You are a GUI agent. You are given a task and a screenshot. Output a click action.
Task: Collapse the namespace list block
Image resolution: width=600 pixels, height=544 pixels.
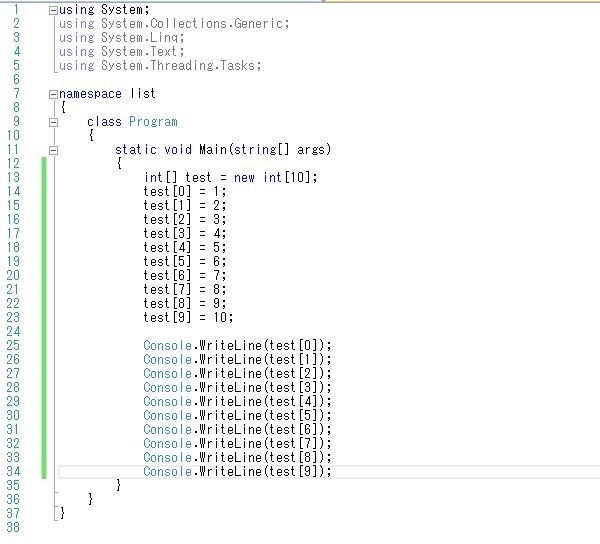53,94
